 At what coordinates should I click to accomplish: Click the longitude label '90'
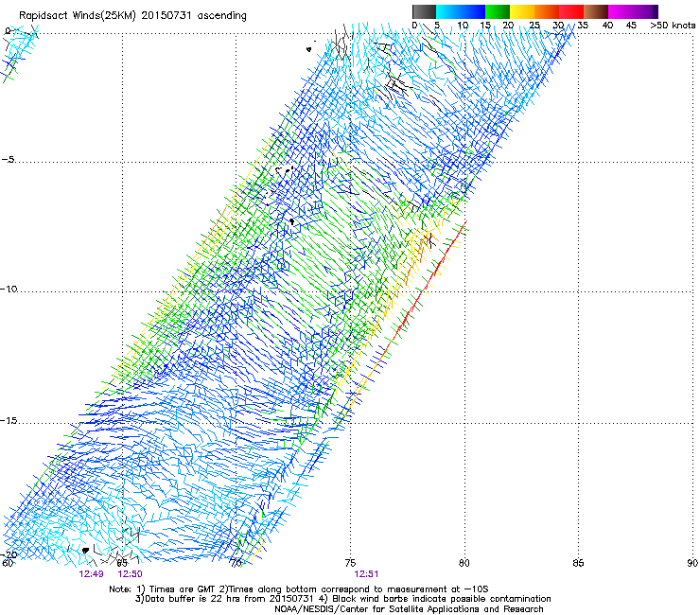692,563
